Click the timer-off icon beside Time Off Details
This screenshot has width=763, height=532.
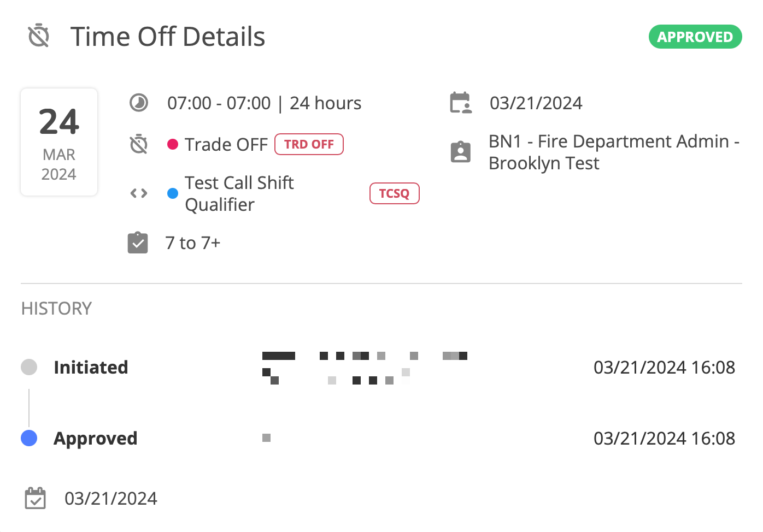pos(39,36)
